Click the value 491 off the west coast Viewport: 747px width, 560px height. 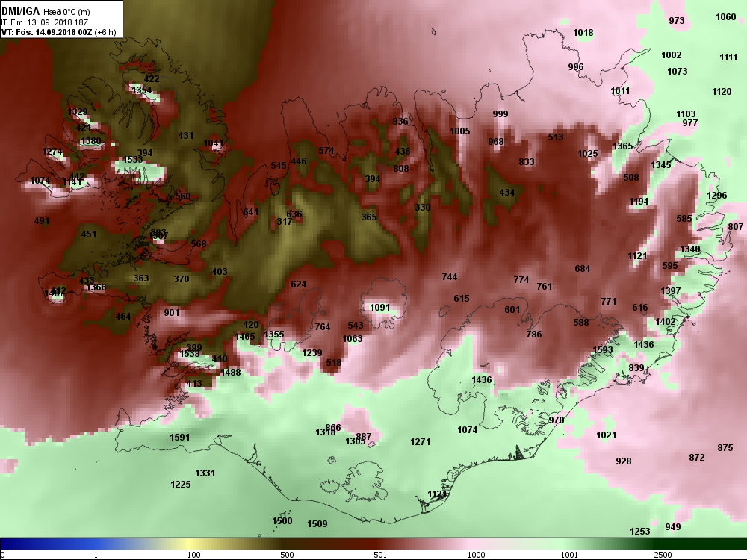(x=42, y=222)
